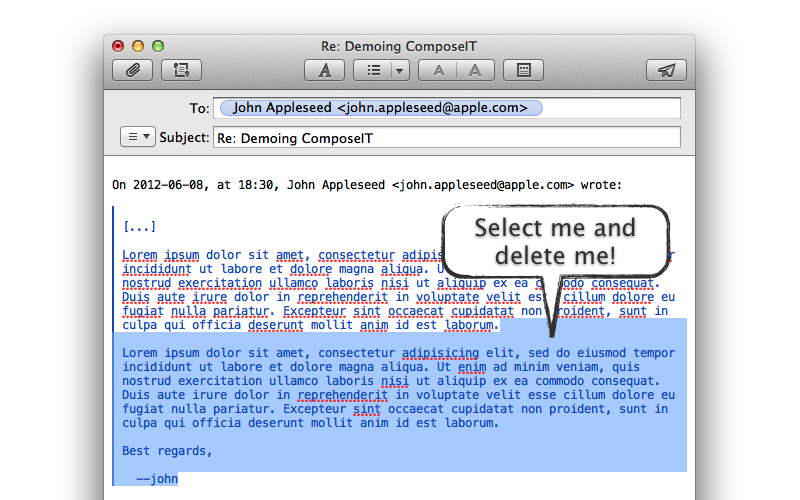Screen dimensions: 800x500
Task: Increase font size with the bigger A button
Action: click(475, 70)
